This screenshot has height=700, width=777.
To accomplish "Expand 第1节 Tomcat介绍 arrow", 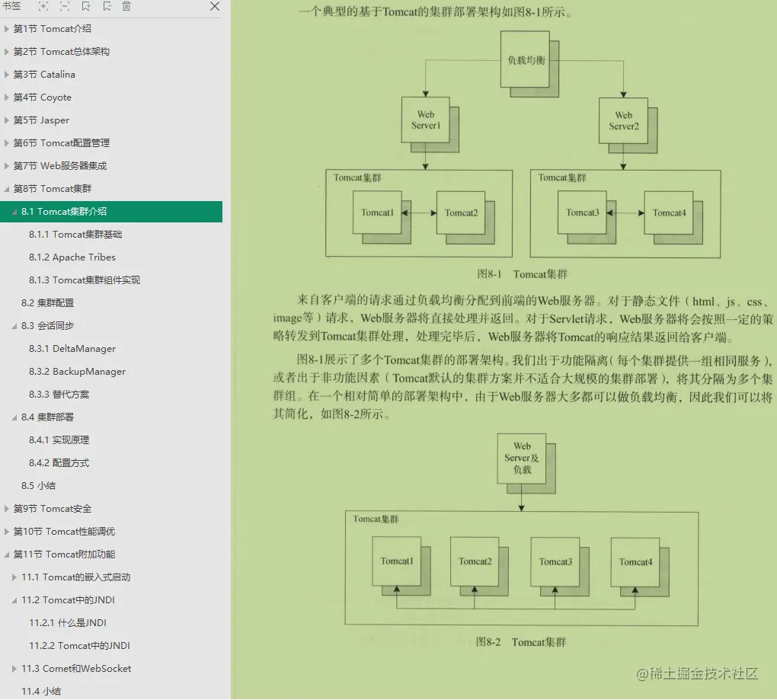I will point(6,29).
